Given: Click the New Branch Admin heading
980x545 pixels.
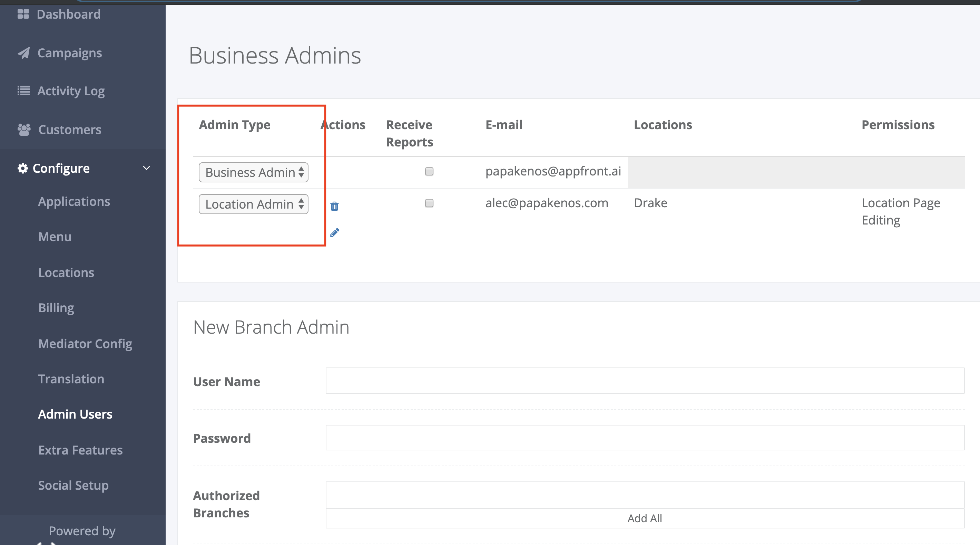Looking at the screenshot, I should pyautogui.click(x=271, y=327).
